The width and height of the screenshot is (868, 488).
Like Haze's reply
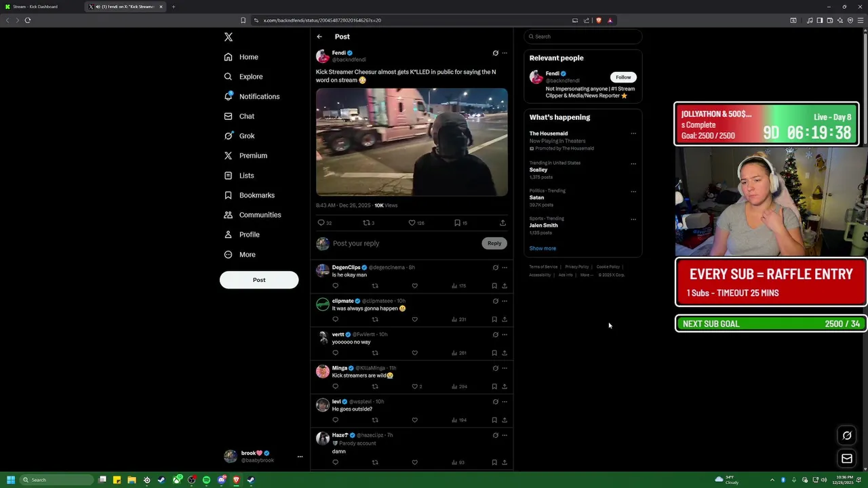415,462
